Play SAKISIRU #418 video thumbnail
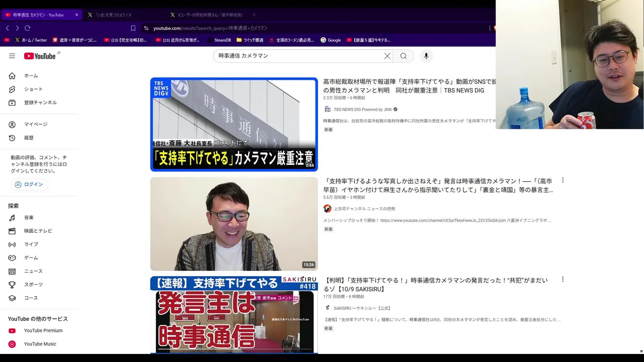644x362 pixels. point(234,315)
